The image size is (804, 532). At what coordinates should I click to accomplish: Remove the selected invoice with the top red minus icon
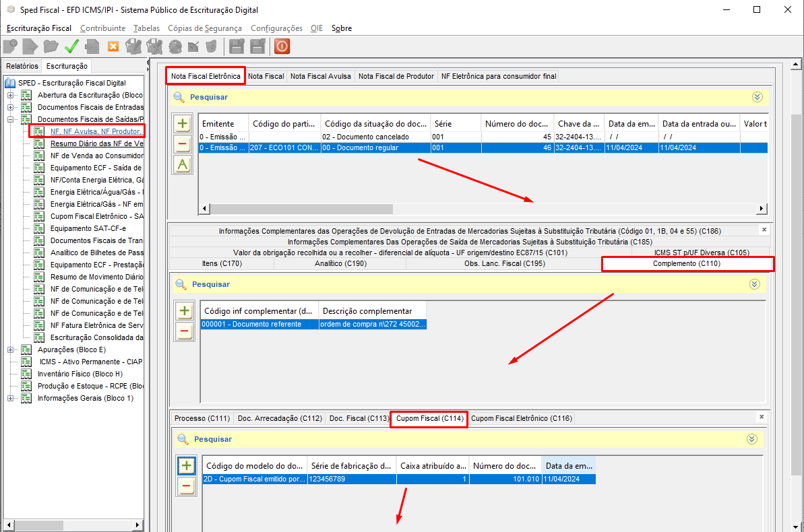click(x=182, y=144)
